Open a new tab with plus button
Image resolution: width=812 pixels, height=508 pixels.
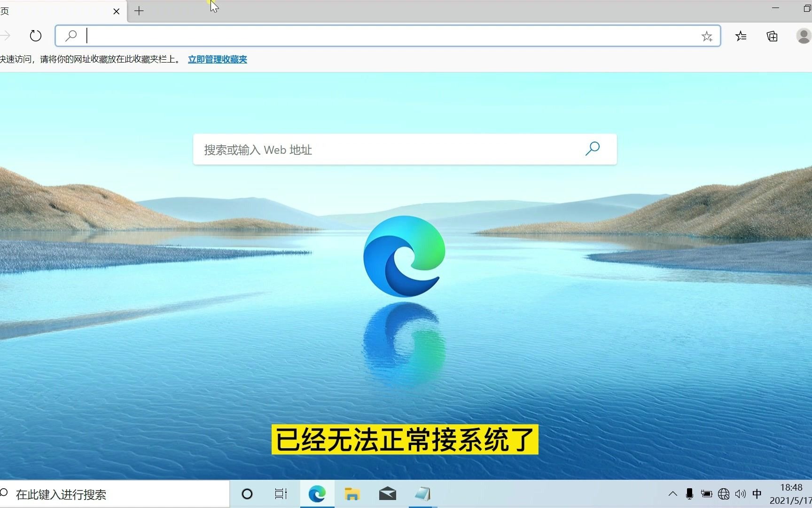click(139, 11)
